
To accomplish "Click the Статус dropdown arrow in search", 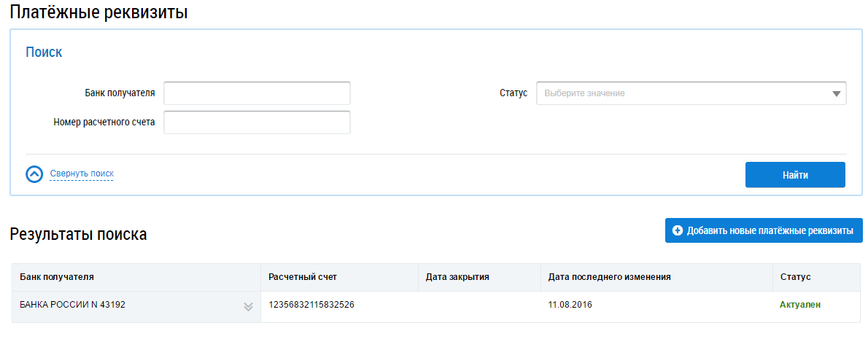I will pos(836,94).
